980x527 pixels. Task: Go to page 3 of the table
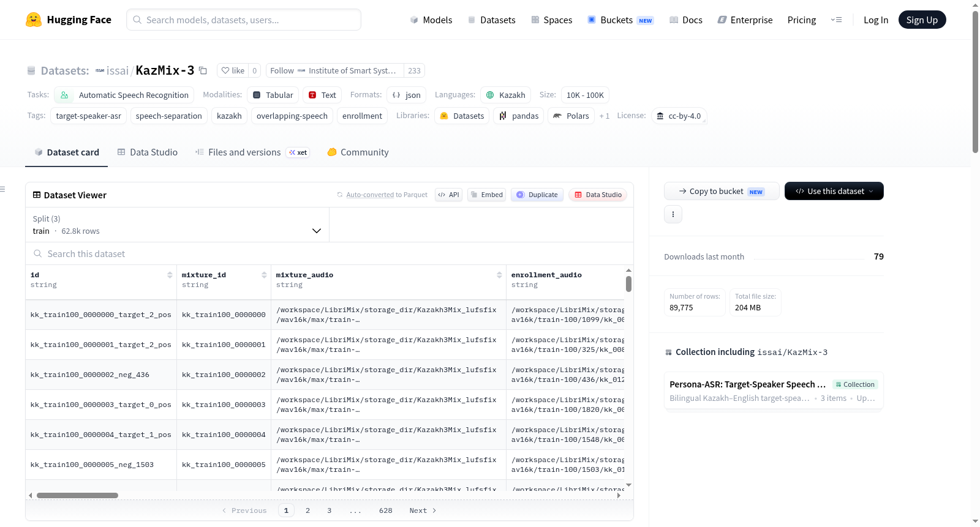(x=330, y=510)
